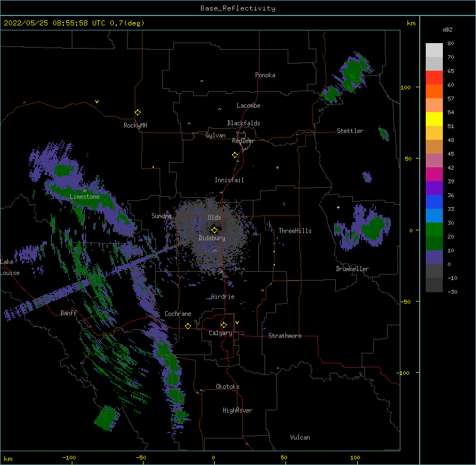476x465 pixels.
Task: Click the Banff label
Action: click(x=68, y=313)
